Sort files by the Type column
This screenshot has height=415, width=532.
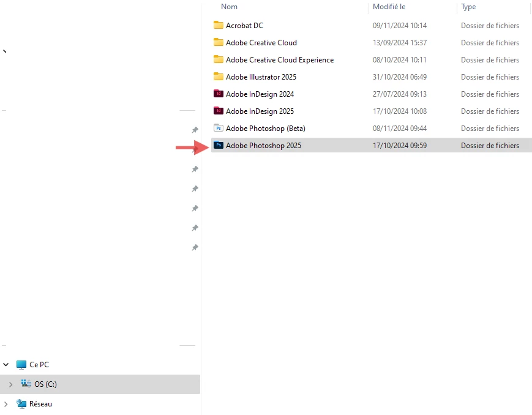coord(468,7)
